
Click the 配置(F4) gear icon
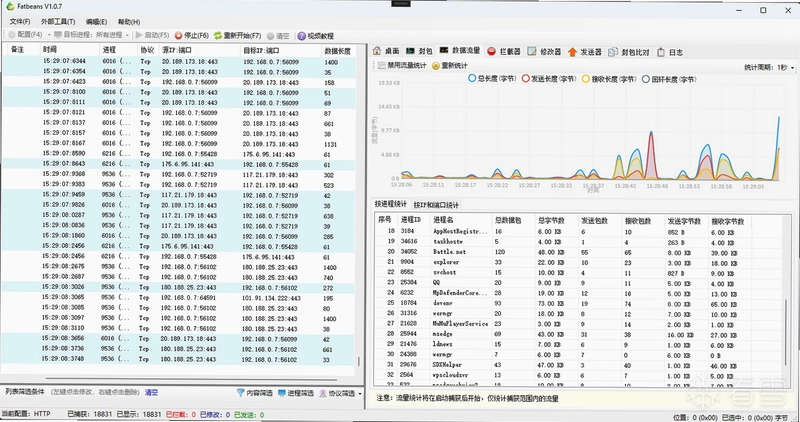11,35
